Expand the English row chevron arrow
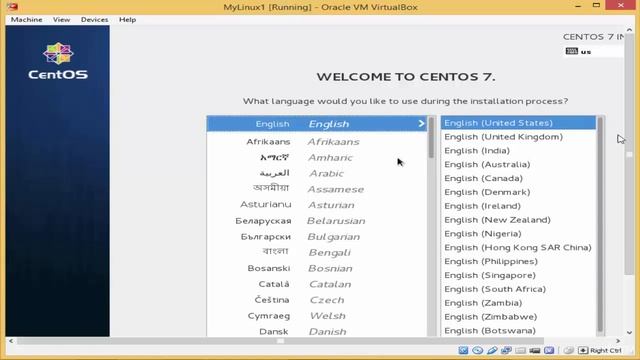Viewport: 640px width, 360px height. [421, 123]
